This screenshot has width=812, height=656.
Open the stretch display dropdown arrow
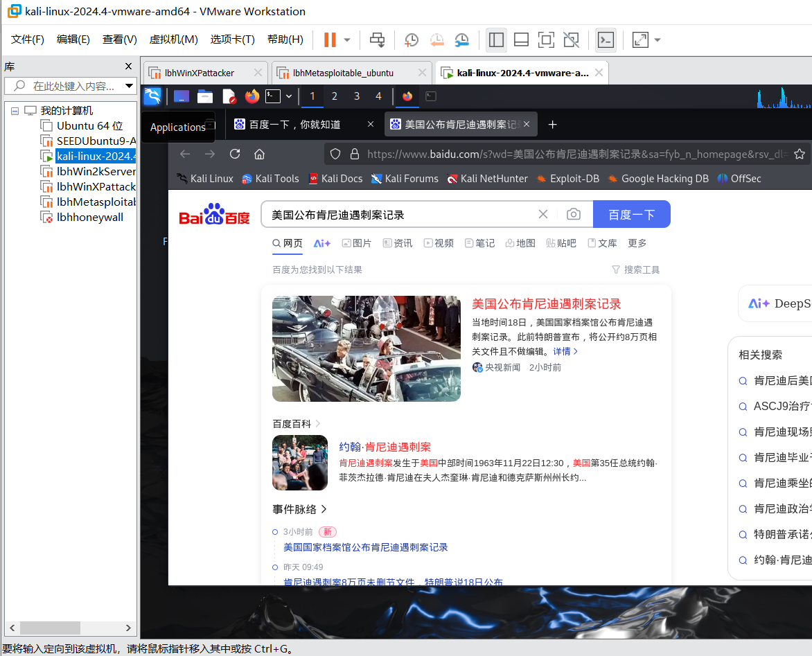[x=657, y=40]
